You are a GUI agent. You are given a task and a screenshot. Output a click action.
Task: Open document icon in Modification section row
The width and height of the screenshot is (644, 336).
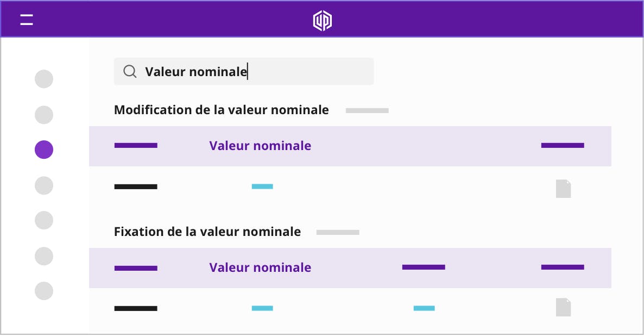coord(563,189)
